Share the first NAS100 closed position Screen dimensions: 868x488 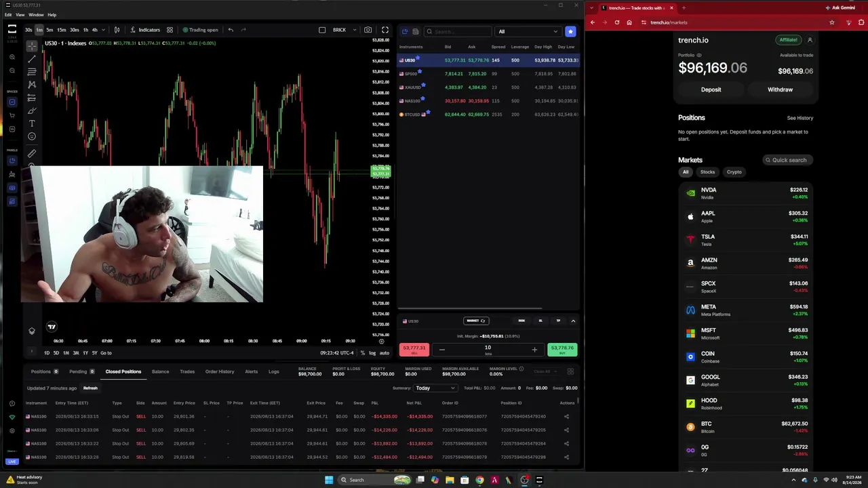(566, 416)
